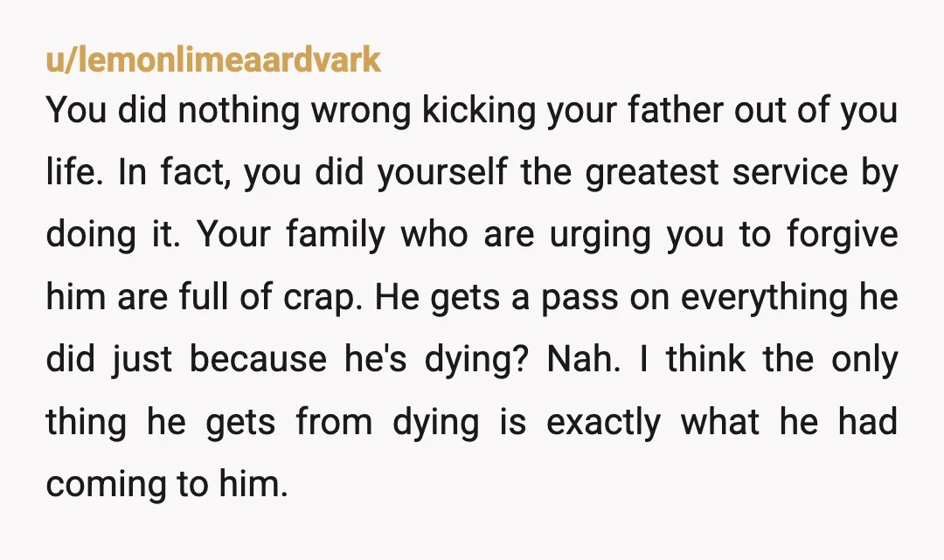Click the word "think" in the comment
Viewport: 944px width, 560px height.
[x=705, y=358]
